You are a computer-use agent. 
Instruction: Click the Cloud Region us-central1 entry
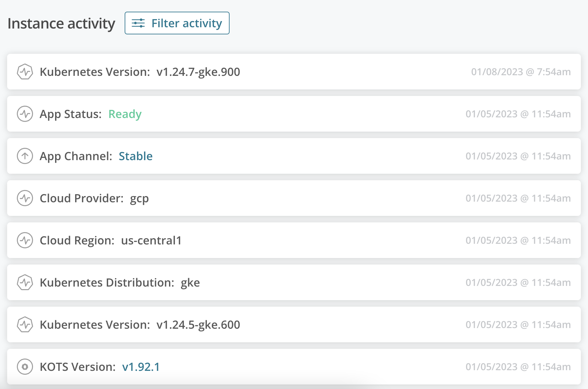[x=291, y=241]
